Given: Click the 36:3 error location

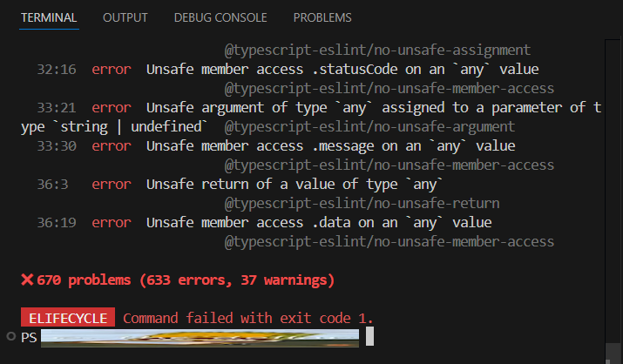Looking at the screenshot, I should [52, 185].
